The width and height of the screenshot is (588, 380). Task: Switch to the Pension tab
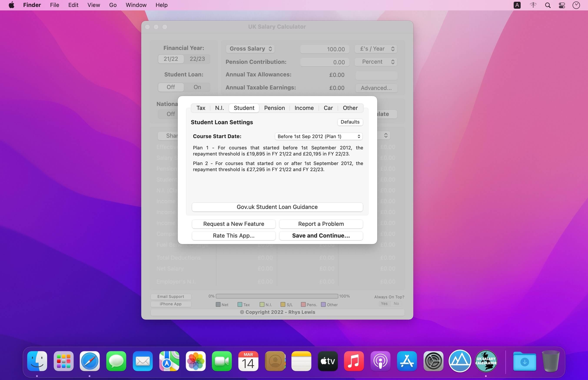coord(274,108)
